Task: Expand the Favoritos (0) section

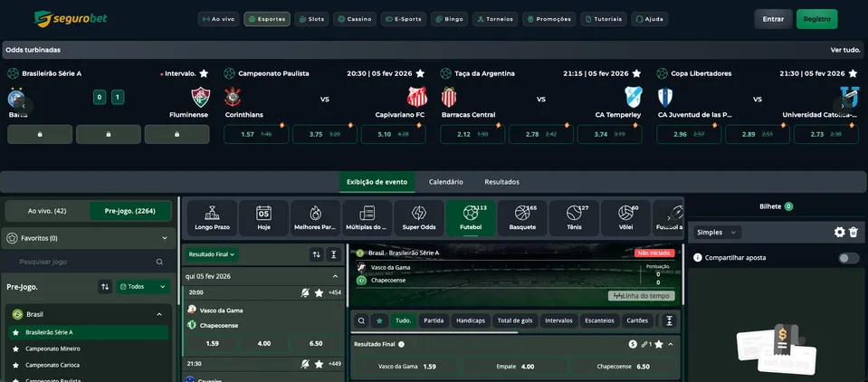Action: coord(89,238)
